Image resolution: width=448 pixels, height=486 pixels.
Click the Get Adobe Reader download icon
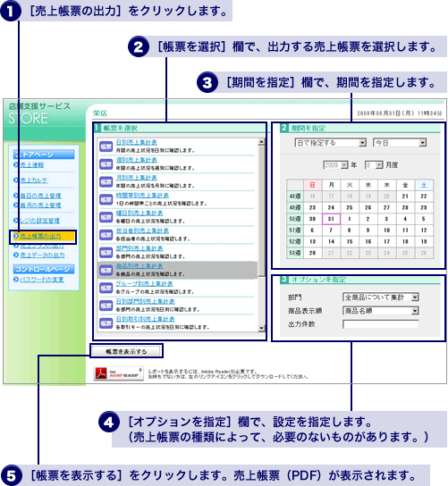[x=119, y=373]
